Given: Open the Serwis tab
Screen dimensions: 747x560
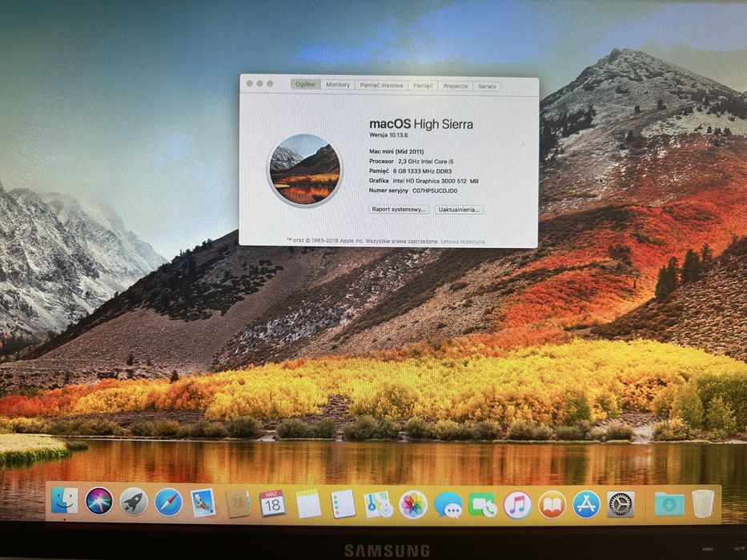Looking at the screenshot, I should 487,86.
